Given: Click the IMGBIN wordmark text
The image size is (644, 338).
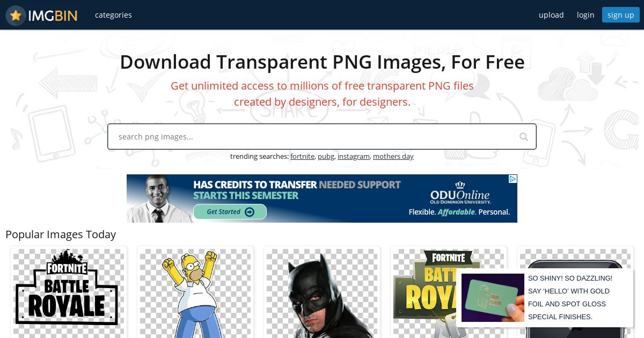Looking at the screenshot, I should pos(53,16).
